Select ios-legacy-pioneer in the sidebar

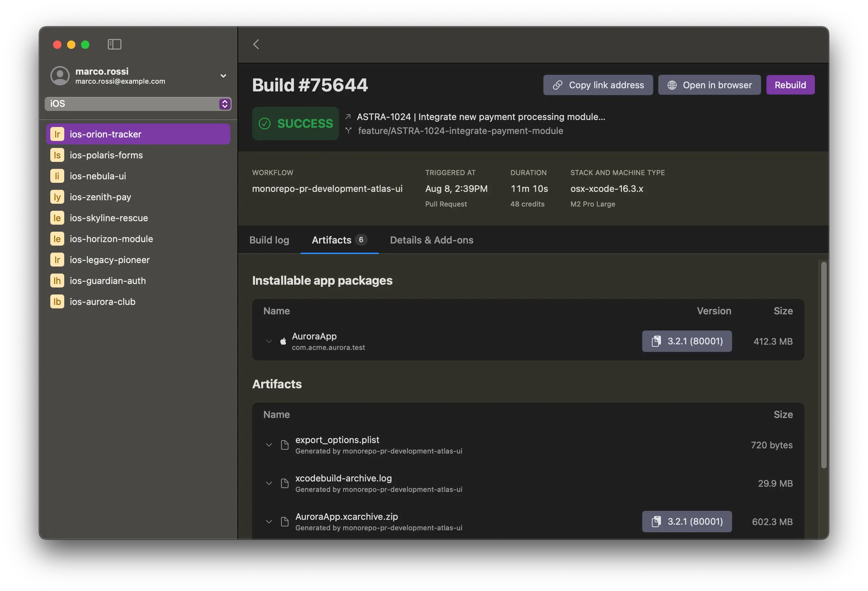(138, 260)
